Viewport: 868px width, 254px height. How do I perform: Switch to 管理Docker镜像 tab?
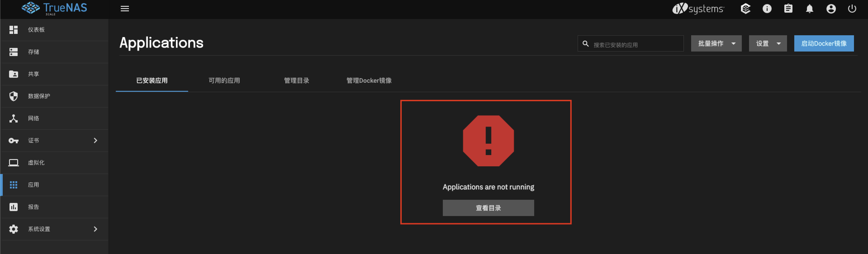(x=369, y=81)
